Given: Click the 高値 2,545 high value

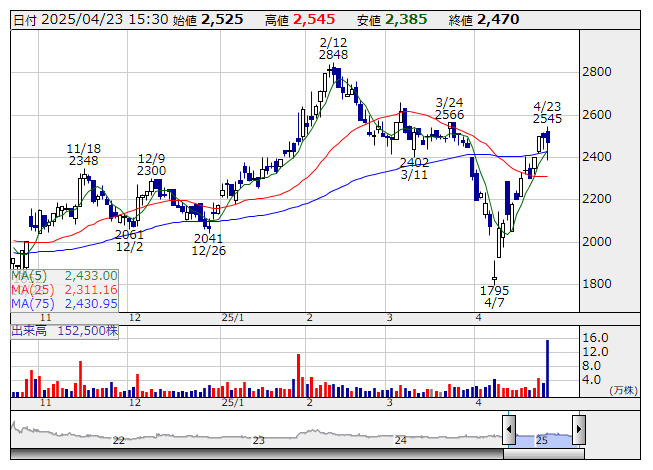Looking at the screenshot, I should pos(300,20).
